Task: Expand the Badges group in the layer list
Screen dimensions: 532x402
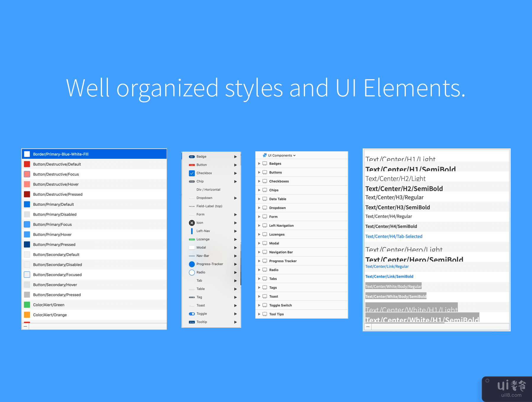Action: pos(259,163)
